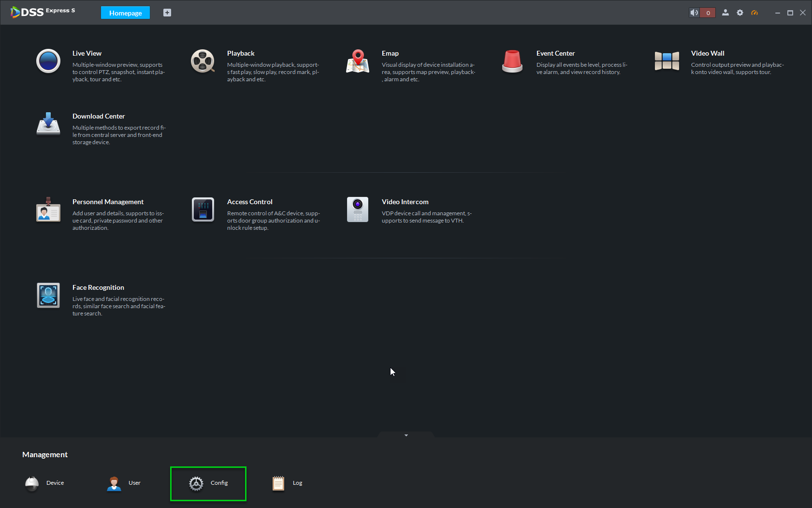Open the Personnel Management ID card icon
Image resolution: width=812 pixels, height=508 pixels.
coord(48,209)
